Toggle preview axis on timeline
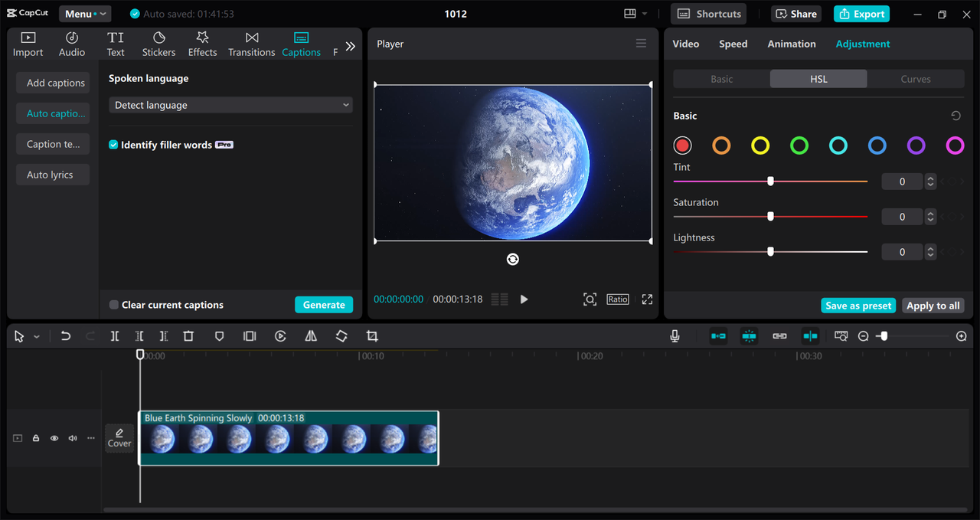Viewport: 980px width, 520px height. [810, 336]
